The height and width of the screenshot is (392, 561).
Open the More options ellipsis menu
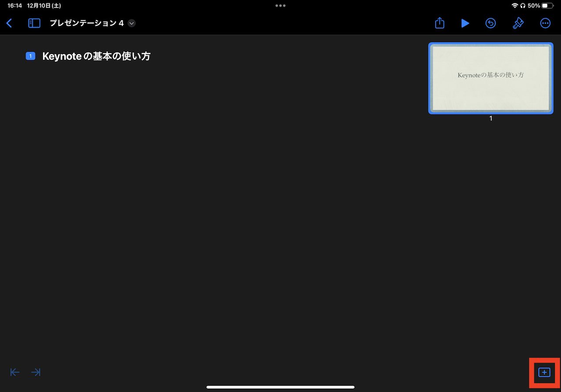click(x=545, y=23)
